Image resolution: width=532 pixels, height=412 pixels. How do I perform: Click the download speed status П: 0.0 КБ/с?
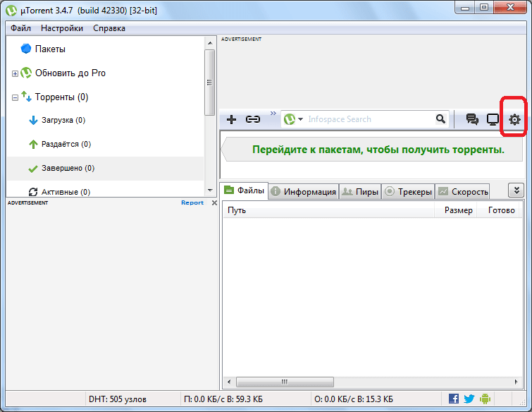point(223,399)
